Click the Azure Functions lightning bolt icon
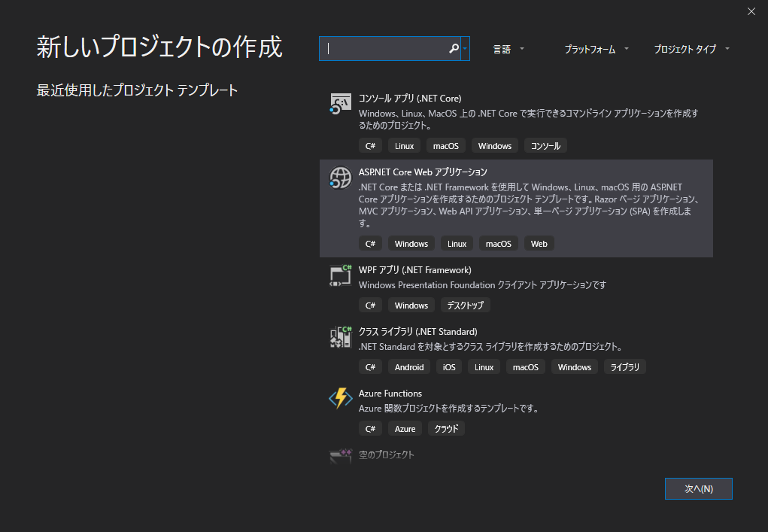This screenshot has height=532, width=768. 340,400
